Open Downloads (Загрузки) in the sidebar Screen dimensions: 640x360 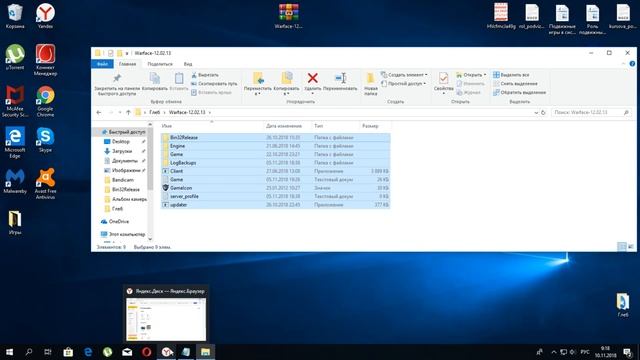[122, 151]
